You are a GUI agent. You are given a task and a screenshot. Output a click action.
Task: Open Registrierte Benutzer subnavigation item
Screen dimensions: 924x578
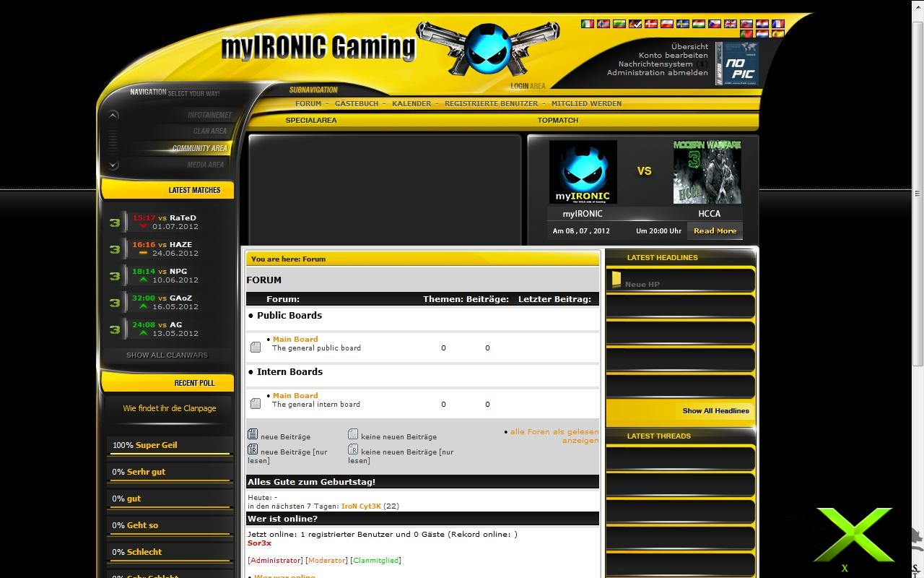[x=491, y=103]
